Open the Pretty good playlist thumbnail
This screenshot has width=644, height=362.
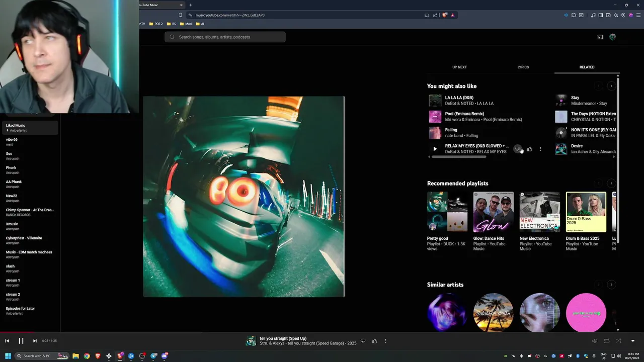[x=447, y=212]
